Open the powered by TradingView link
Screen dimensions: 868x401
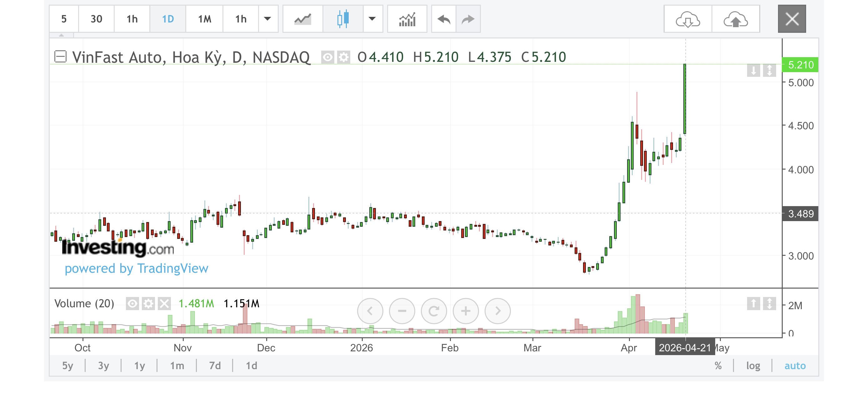click(137, 269)
